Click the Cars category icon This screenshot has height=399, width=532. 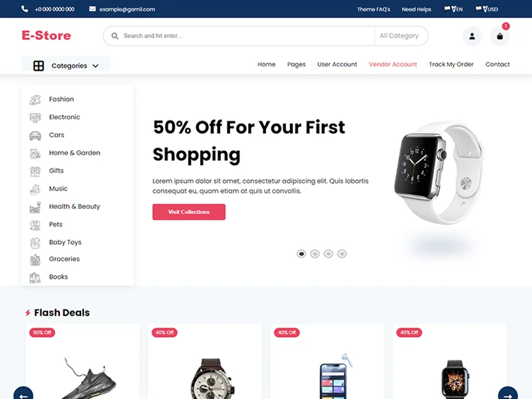point(35,136)
